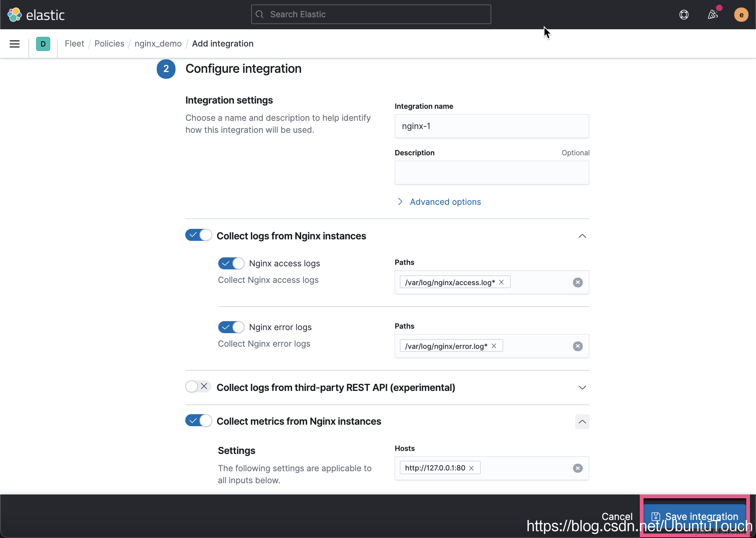Viewport: 756px width, 538px height.
Task: Collapse the Nginx logs section chevron
Action: [582, 236]
